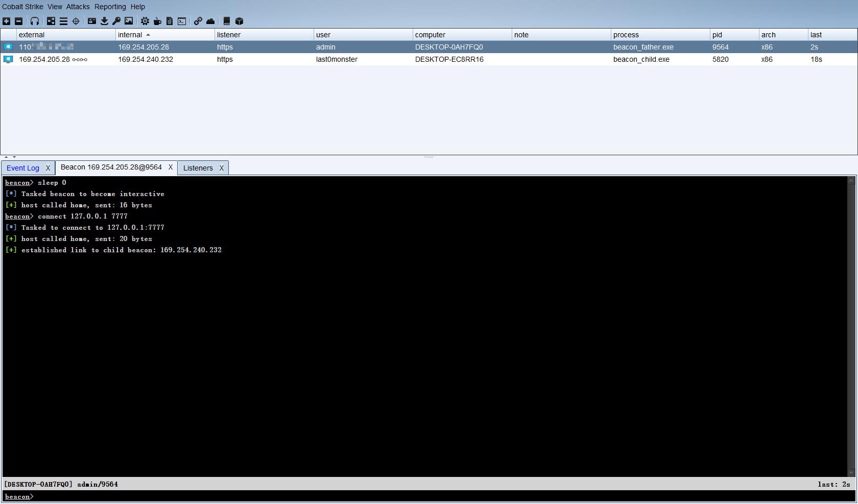The width and height of the screenshot is (858, 504).
Task: Close the Event Log tab
Action: 48,168
